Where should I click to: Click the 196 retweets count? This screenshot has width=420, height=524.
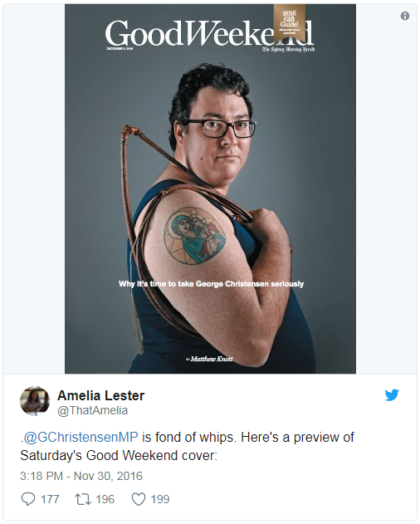[x=105, y=499]
